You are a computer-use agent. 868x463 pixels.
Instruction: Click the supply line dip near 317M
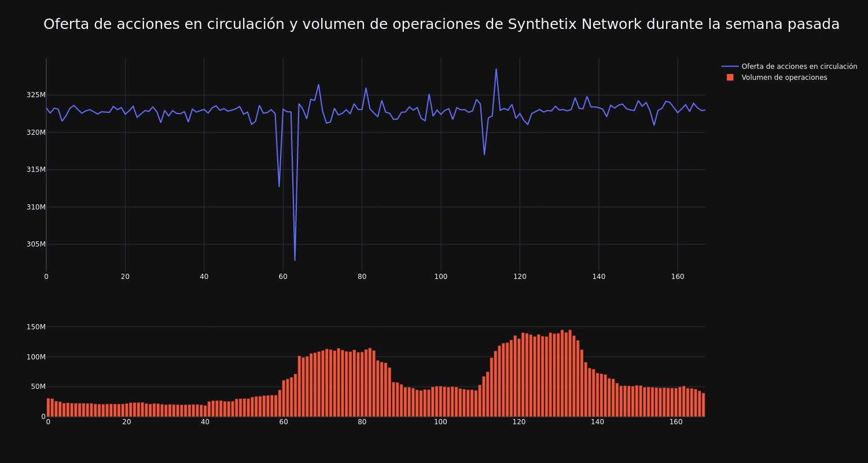coord(484,154)
